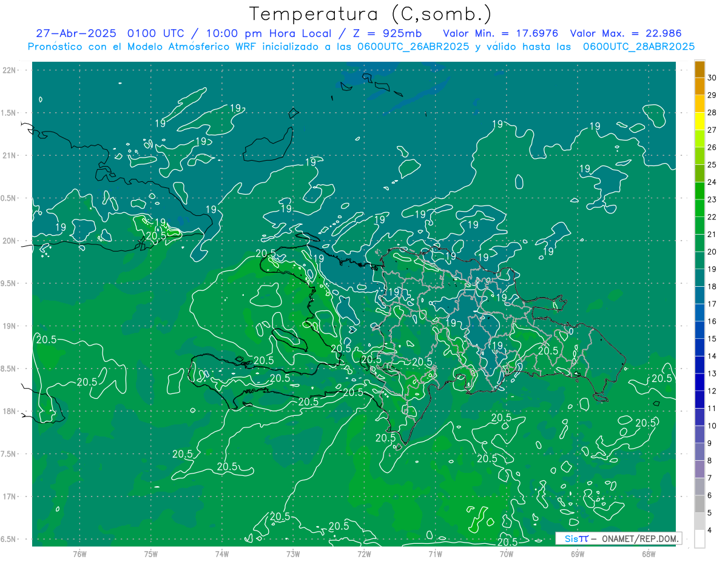Click the legend band between 11 and 12
The image size is (728, 562).
pyautogui.click(x=700, y=400)
